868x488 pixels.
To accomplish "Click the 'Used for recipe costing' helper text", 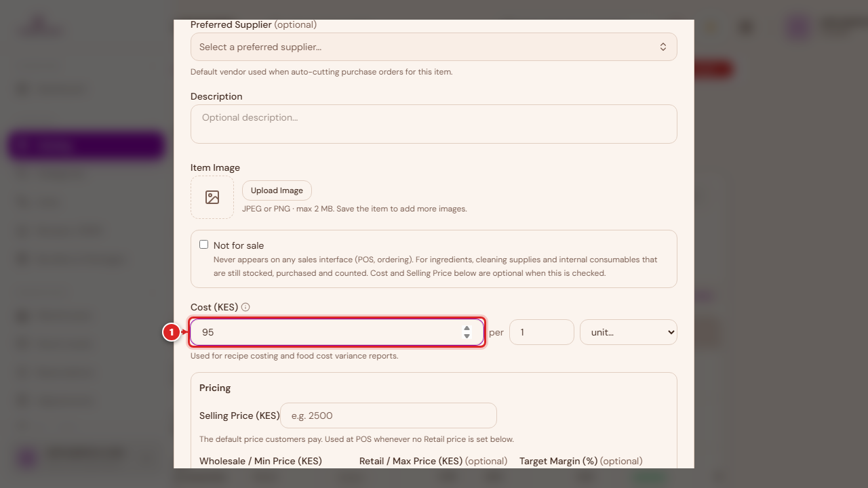I will point(294,356).
